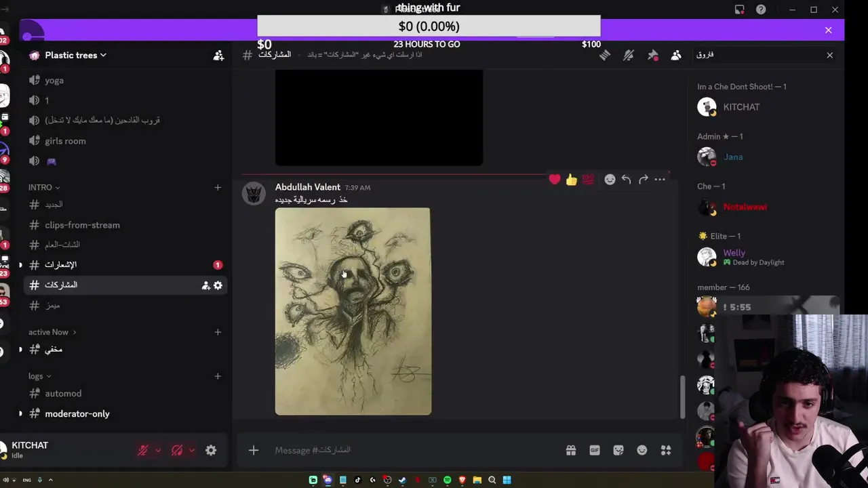
Task: Reply to Abdullah Valent's message
Action: (626, 180)
